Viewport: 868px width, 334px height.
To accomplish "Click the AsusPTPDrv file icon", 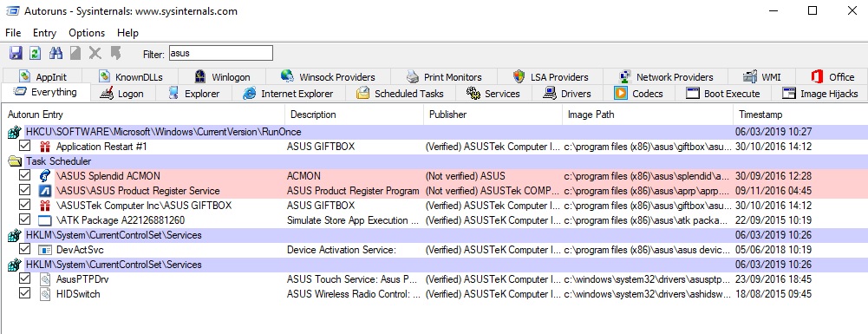I will pyautogui.click(x=45, y=279).
